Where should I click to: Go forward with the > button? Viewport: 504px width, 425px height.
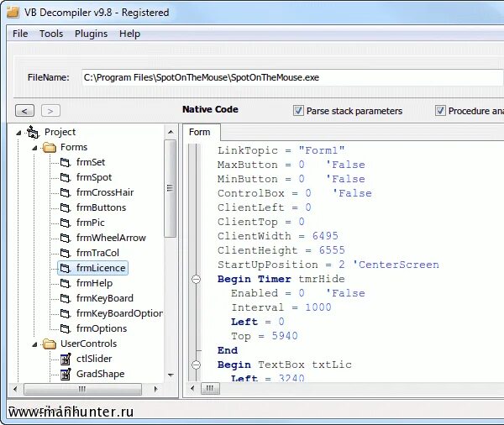click(x=50, y=111)
